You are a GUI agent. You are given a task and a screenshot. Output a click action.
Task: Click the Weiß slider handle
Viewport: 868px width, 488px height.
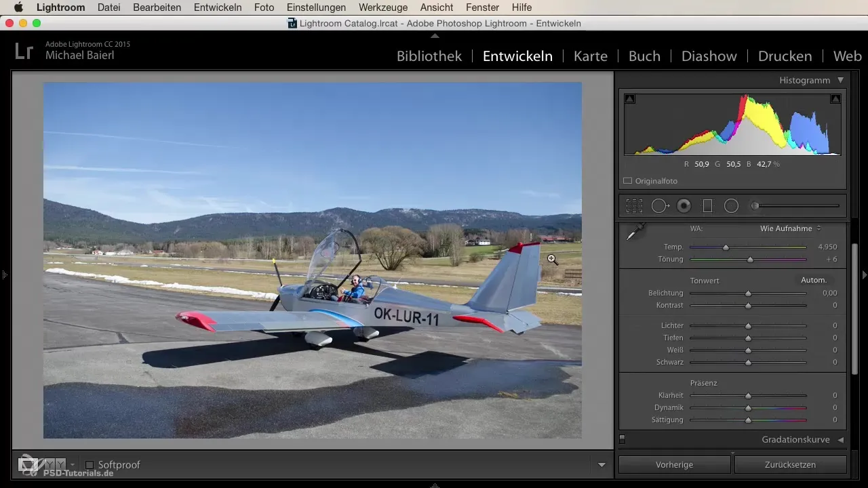748,350
